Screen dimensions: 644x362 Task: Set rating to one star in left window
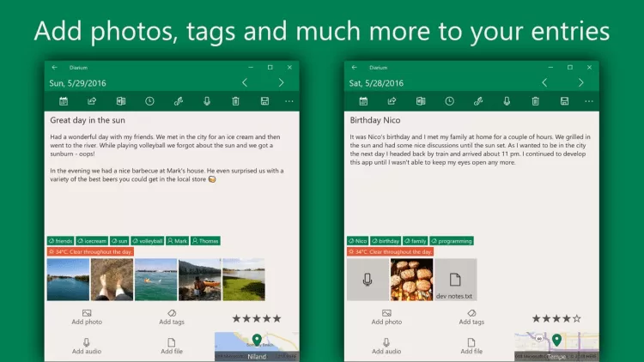point(236,318)
